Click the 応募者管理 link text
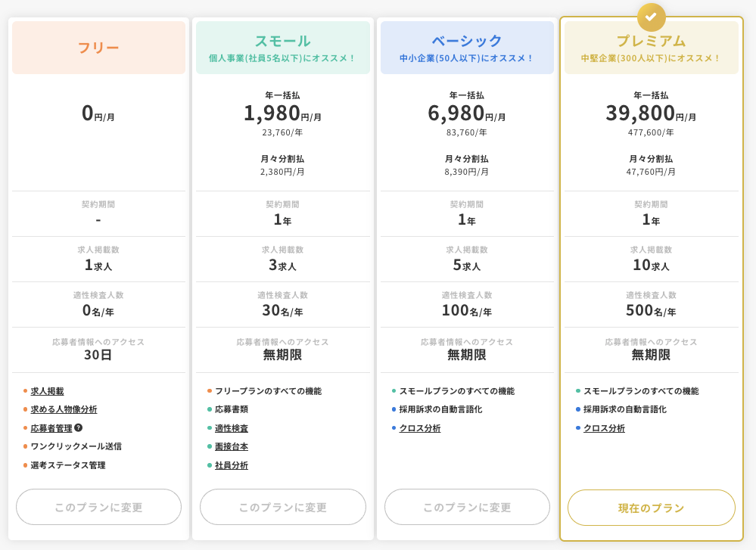The height and width of the screenshot is (550, 756). 51,428
